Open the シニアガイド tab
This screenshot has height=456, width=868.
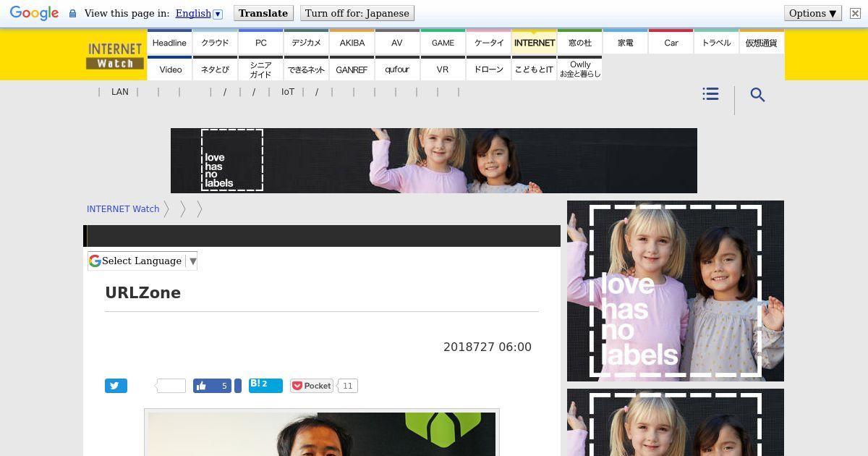[260, 69]
